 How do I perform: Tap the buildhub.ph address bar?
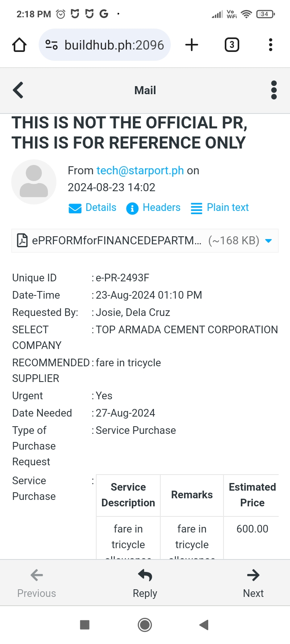coord(114,45)
